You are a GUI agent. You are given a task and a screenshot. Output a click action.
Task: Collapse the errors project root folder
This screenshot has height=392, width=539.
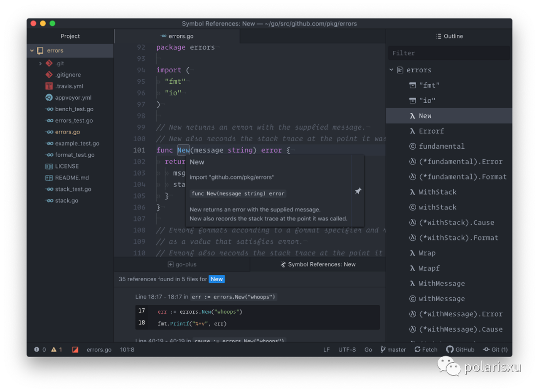(x=32, y=50)
